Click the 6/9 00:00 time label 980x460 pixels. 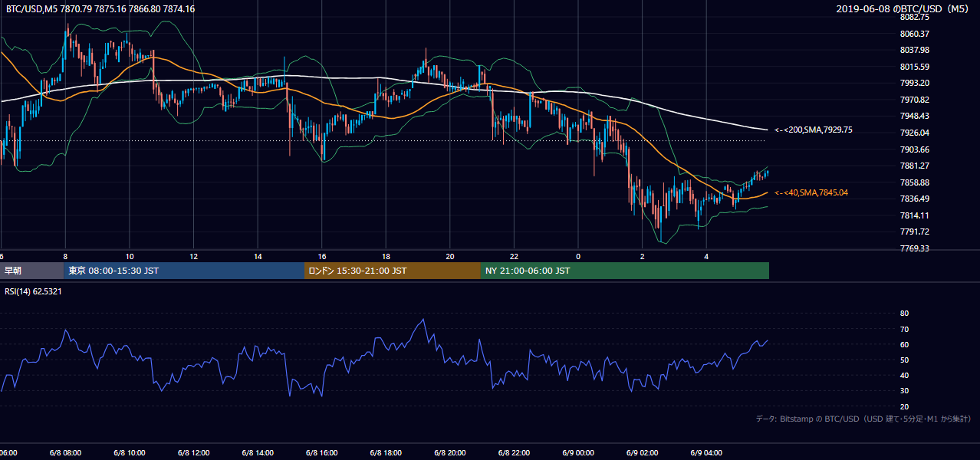tap(578, 453)
